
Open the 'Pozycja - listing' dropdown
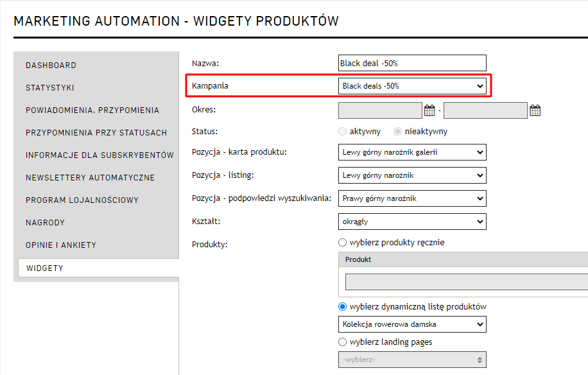pyautogui.click(x=412, y=175)
